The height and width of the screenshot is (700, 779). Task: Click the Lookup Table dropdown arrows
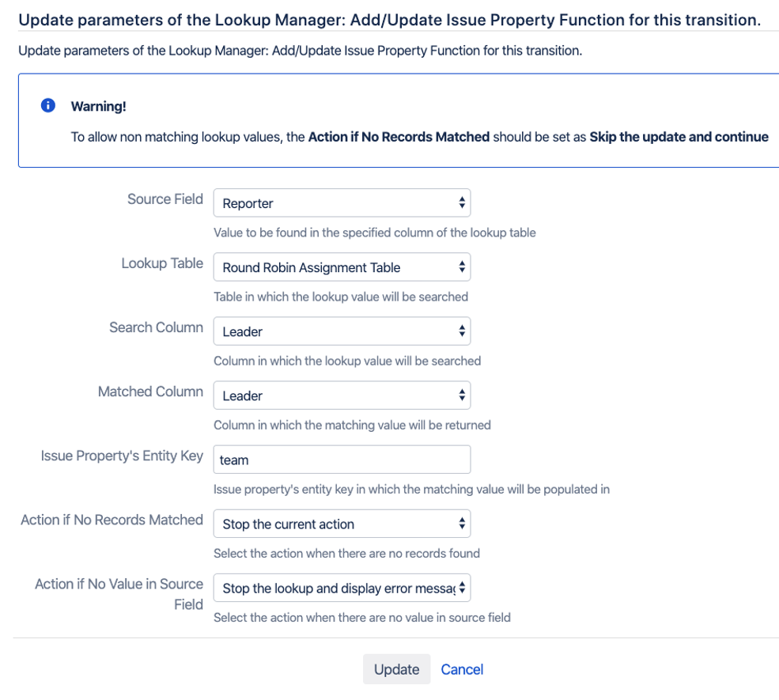click(461, 267)
